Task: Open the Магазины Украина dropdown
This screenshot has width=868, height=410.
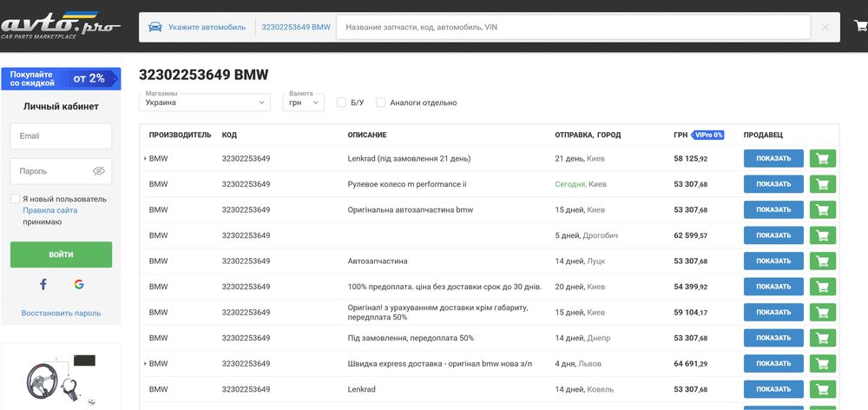Action: (x=205, y=102)
